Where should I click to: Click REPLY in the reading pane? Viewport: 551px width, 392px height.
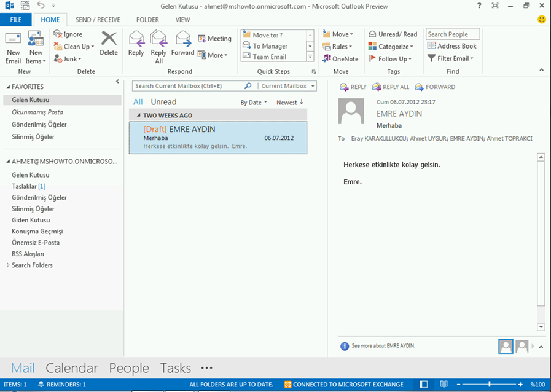point(353,87)
